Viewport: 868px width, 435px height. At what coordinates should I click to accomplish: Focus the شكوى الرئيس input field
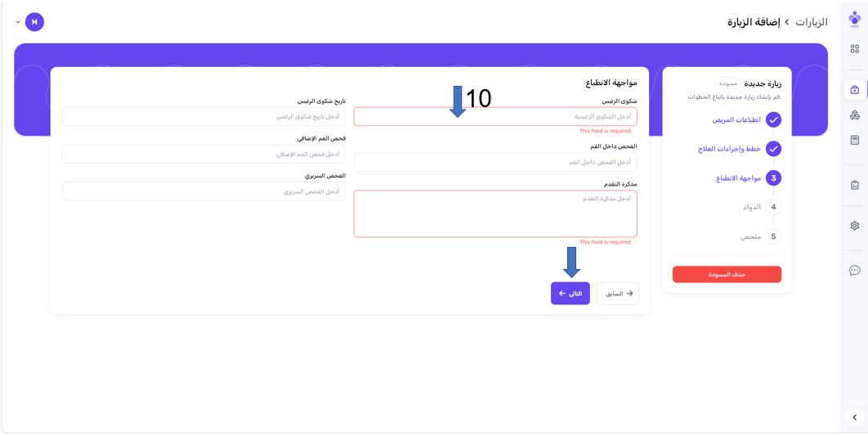point(495,117)
